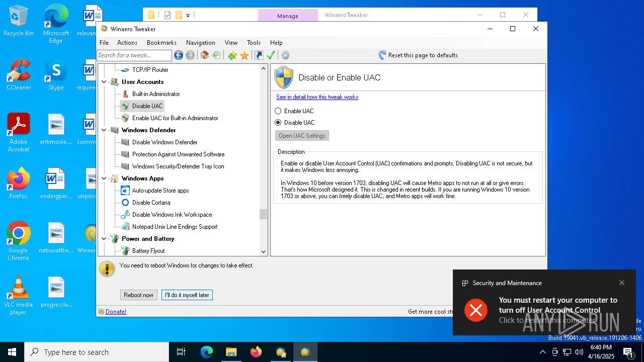Open Notepad Unix Line Endings Support
The height and width of the screenshot is (362, 644).
point(175,227)
